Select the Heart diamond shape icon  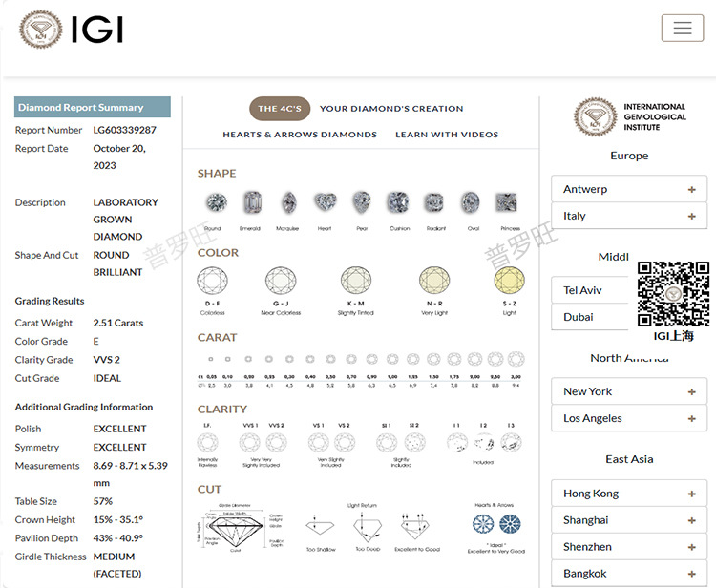[x=326, y=201]
